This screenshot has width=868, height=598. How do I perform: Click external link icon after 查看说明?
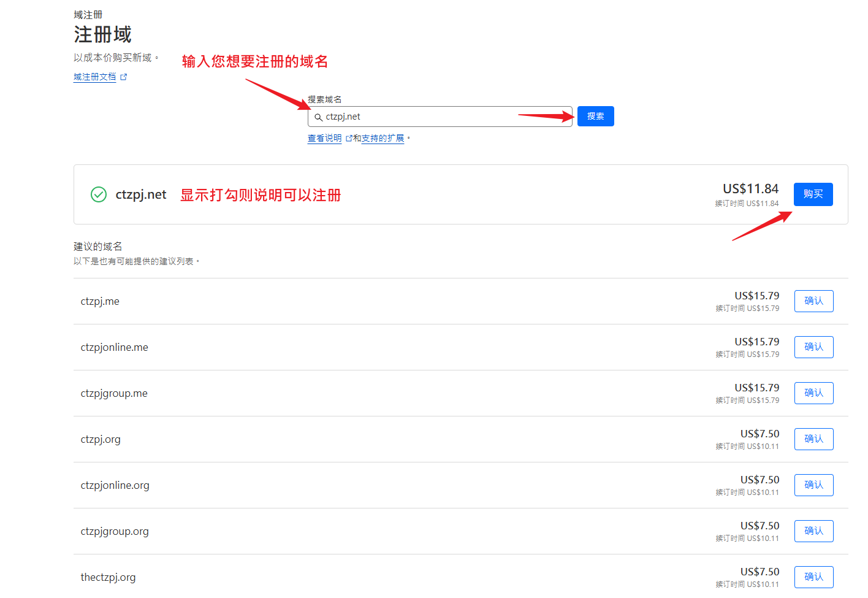point(349,139)
